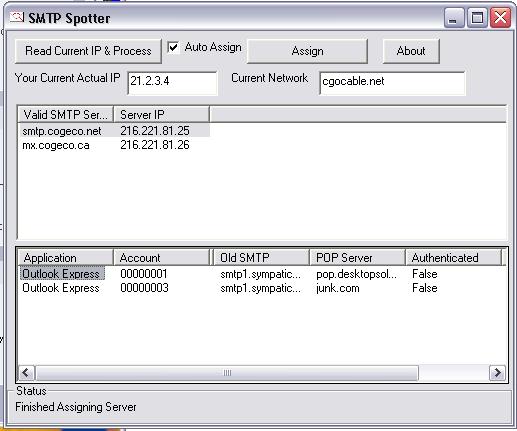Maximize the SMTP Spotter window
This screenshot has height=431, width=517.
(477, 18)
